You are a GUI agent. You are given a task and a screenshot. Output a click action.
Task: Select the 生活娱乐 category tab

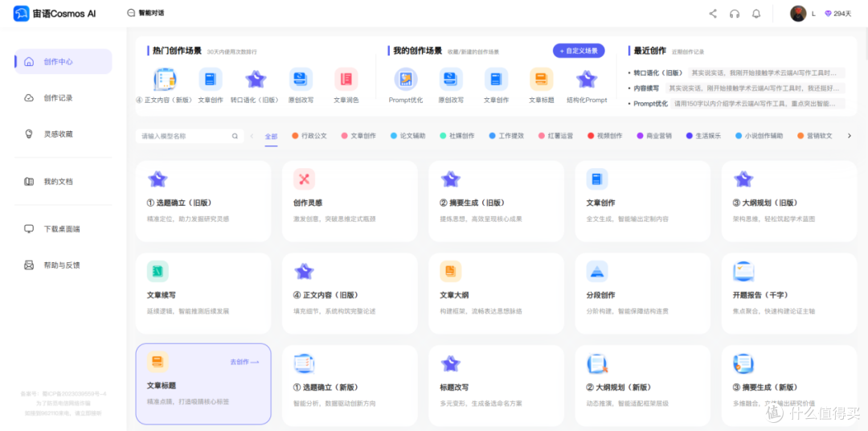pyautogui.click(x=703, y=136)
